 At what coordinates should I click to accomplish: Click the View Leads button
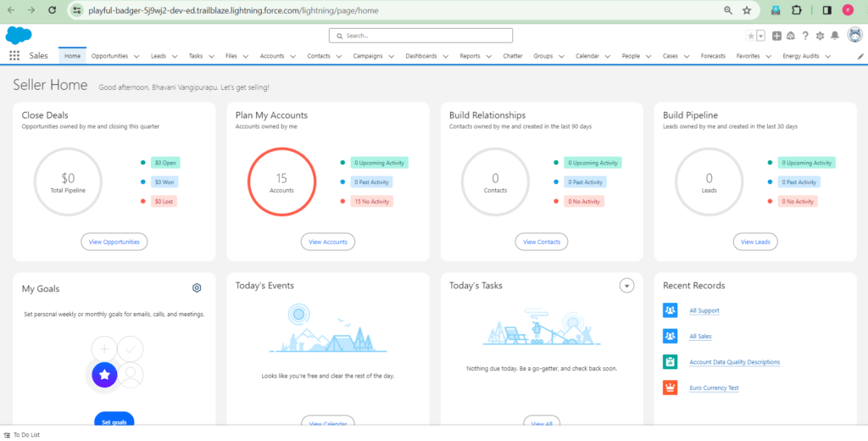(x=755, y=242)
